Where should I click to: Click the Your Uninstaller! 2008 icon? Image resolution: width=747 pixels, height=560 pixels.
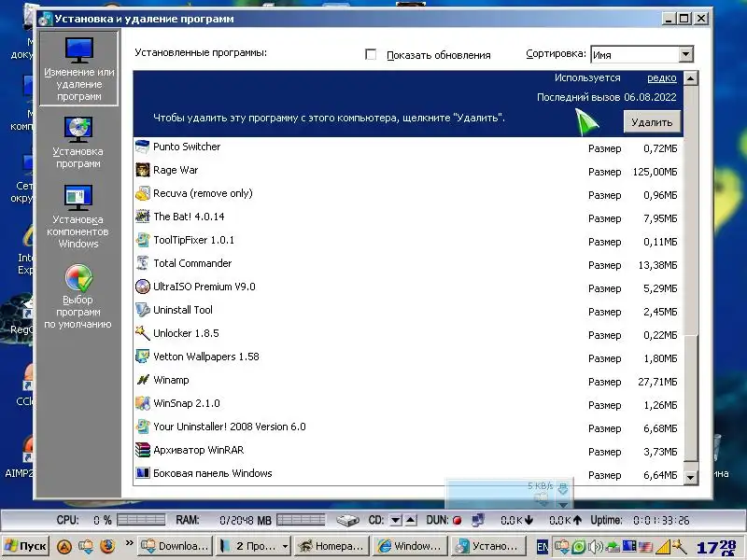point(143,427)
